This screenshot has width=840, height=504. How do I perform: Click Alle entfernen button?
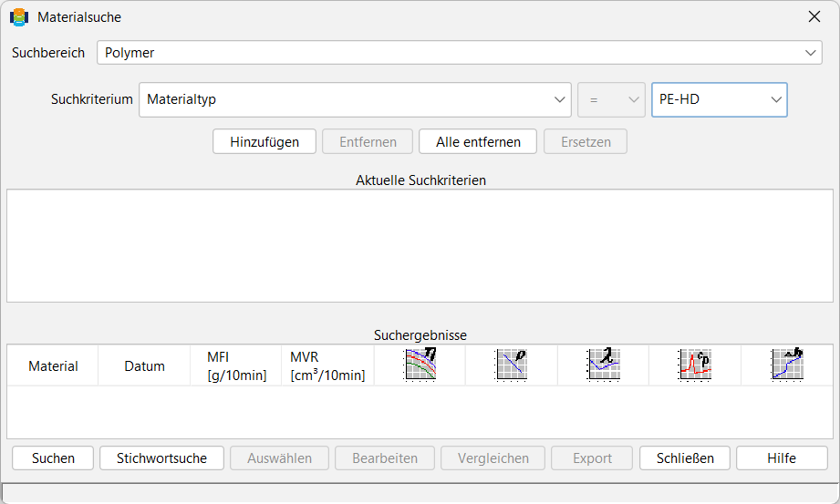click(478, 142)
